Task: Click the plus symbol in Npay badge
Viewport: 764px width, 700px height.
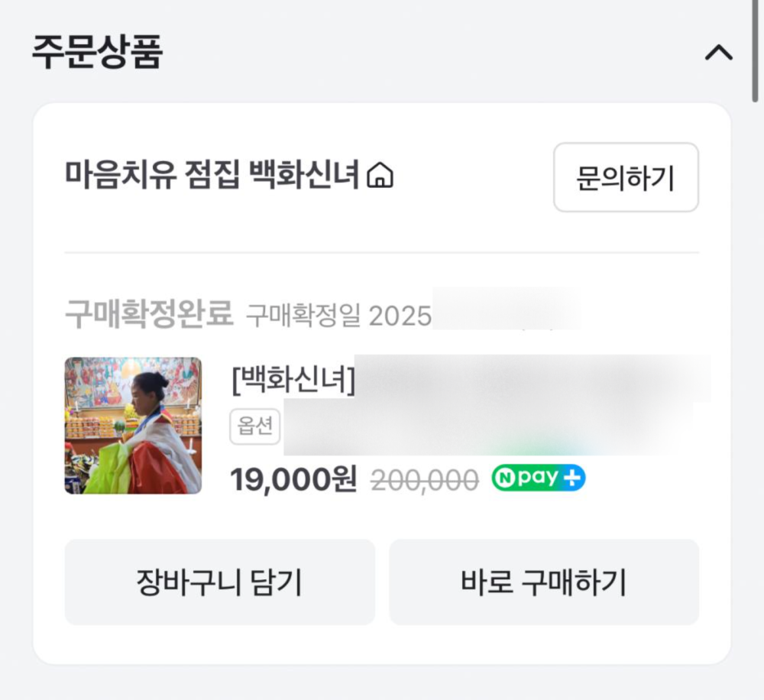Action: pos(573,478)
